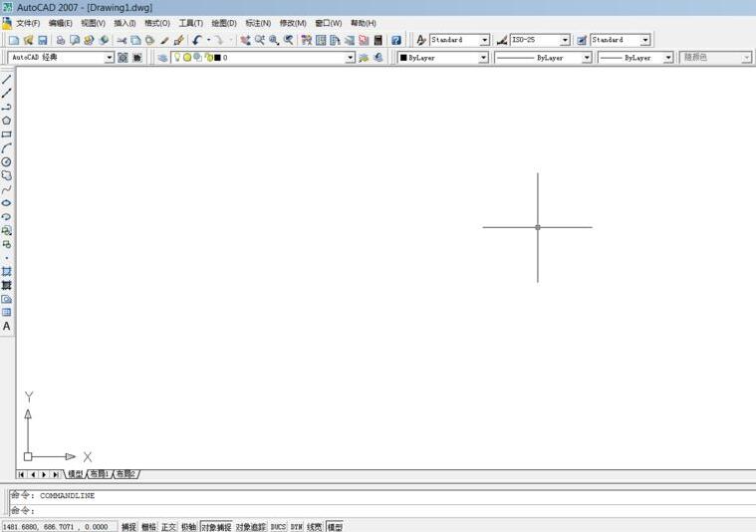
Task: Select the Line drawing tool
Action: [7, 80]
